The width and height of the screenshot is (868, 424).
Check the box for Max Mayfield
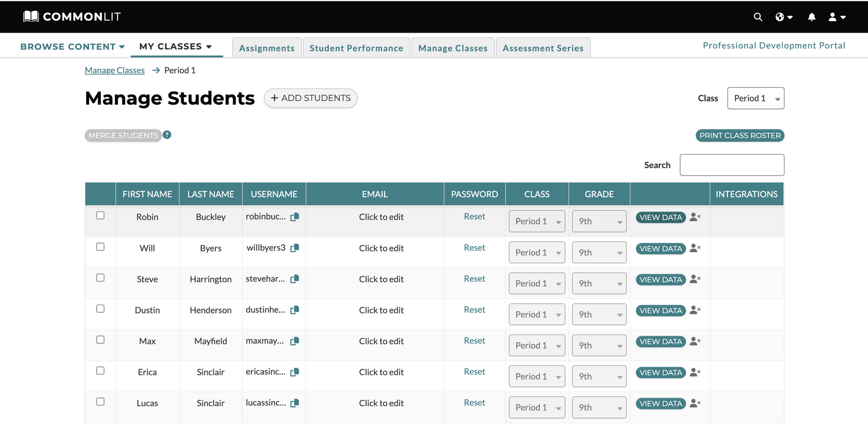pyautogui.click(x=100, y=339)
